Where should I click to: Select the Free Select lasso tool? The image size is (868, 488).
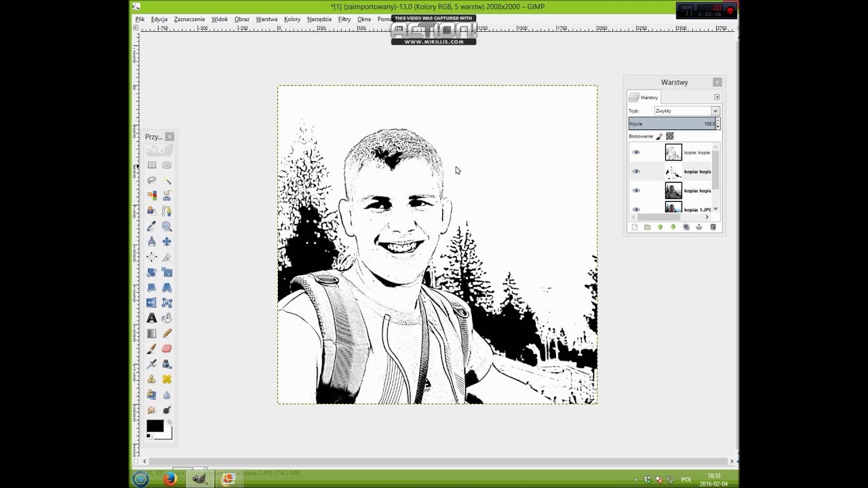tap(152, 180)
